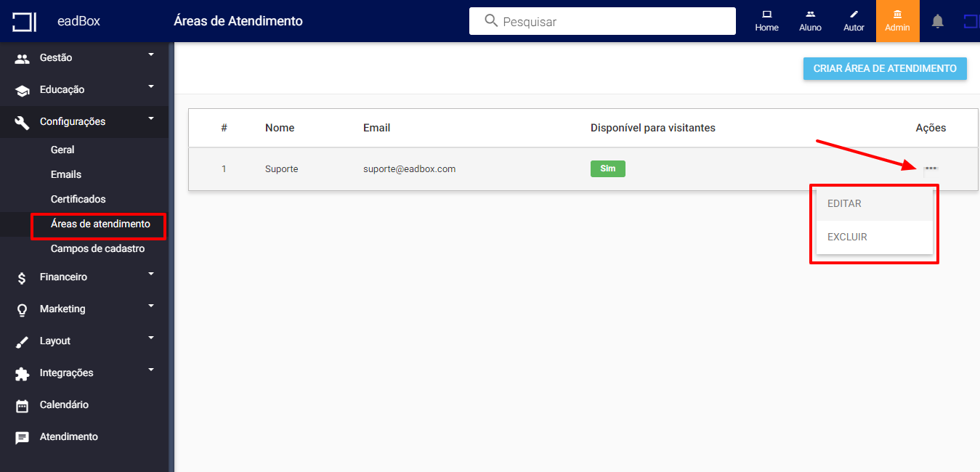Screen dimensions: 980x472
Task: Click row number 1 cell
Action: coord(224,168)
